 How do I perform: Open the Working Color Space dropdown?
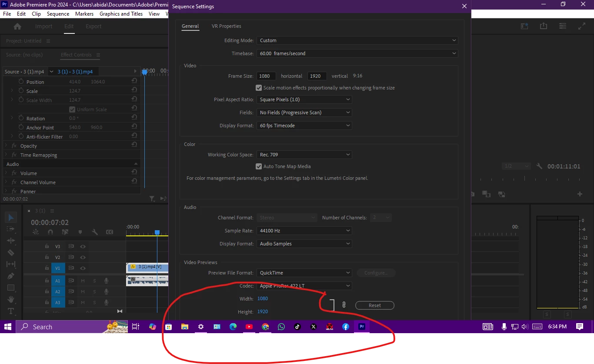click(304, 155)
